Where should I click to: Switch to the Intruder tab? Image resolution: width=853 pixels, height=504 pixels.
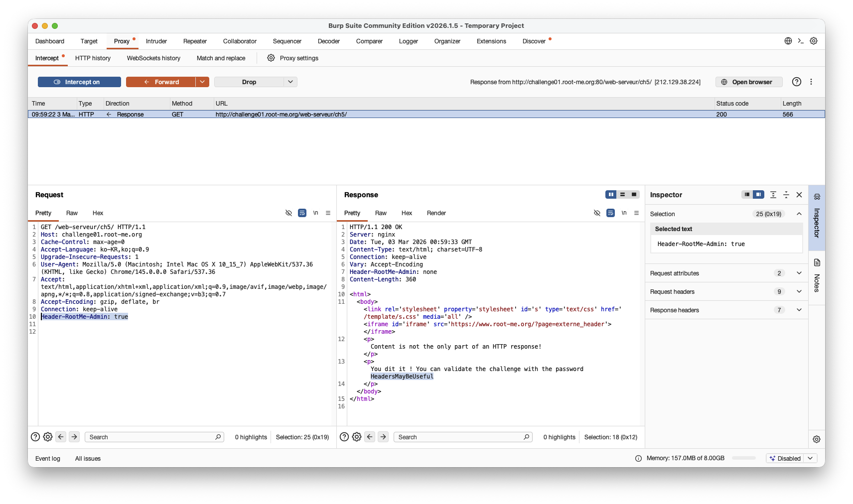click(x=156, y=41)
